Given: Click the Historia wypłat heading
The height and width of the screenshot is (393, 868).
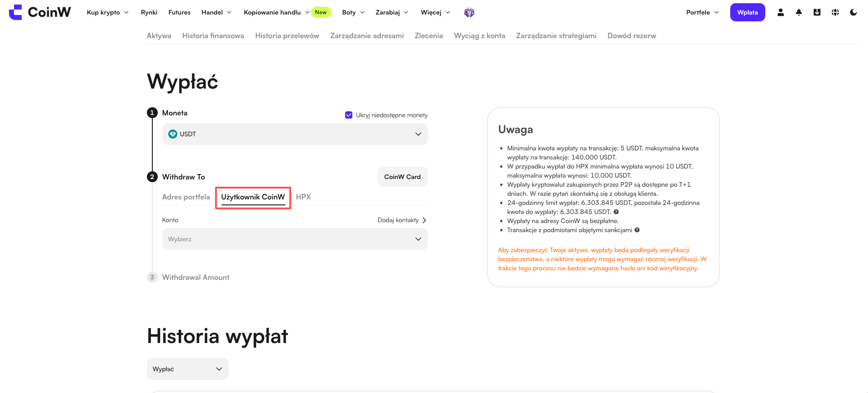Looking at the screenshot, I should 217,337.
